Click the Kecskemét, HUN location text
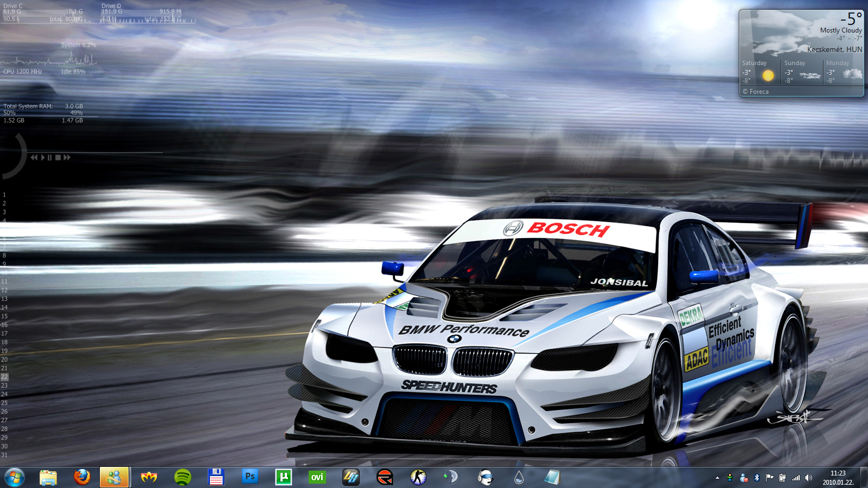868x488 pixels. coord(834,49)
